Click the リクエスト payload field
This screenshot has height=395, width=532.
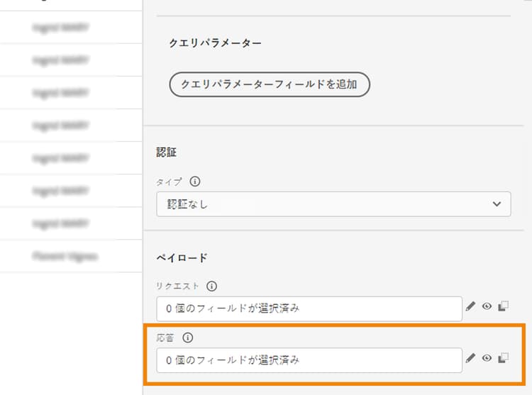pos(309,308)
